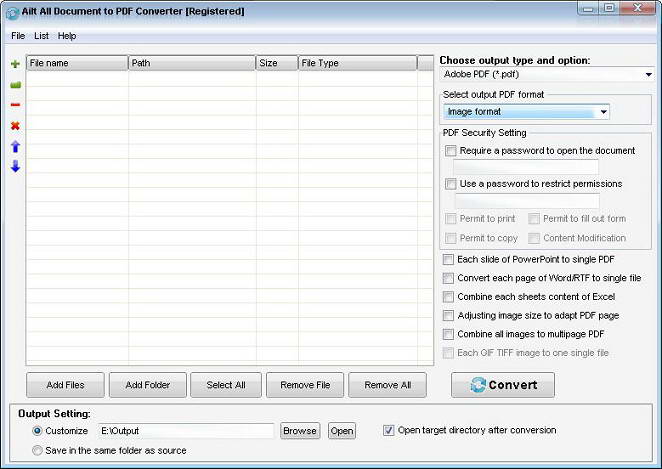The width and height of the screenshot is (662, 469).
Task: Expand the Image format PDF dropdown
Action: click(526, 112)
